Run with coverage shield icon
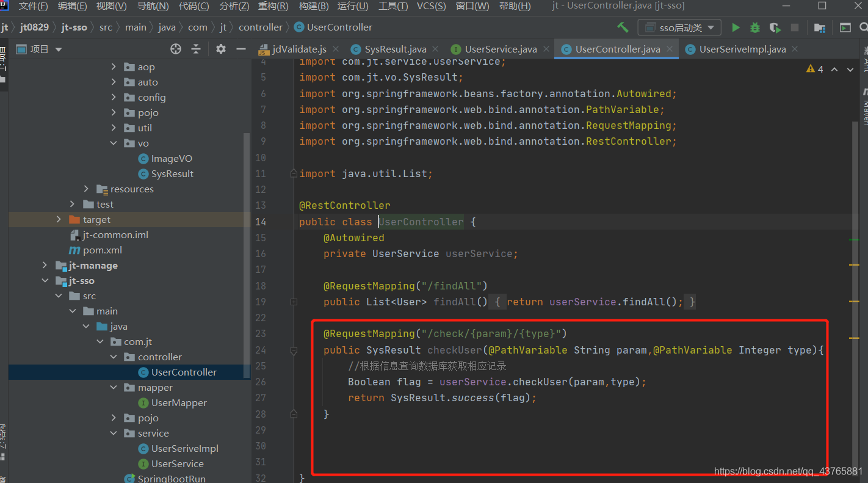 [775, 27]
